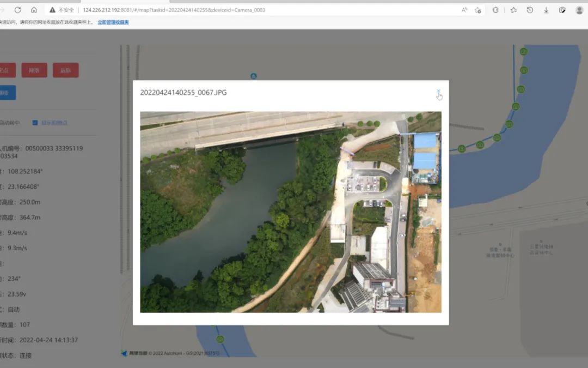Open the read aloud icon in address bar

point(464,10)
